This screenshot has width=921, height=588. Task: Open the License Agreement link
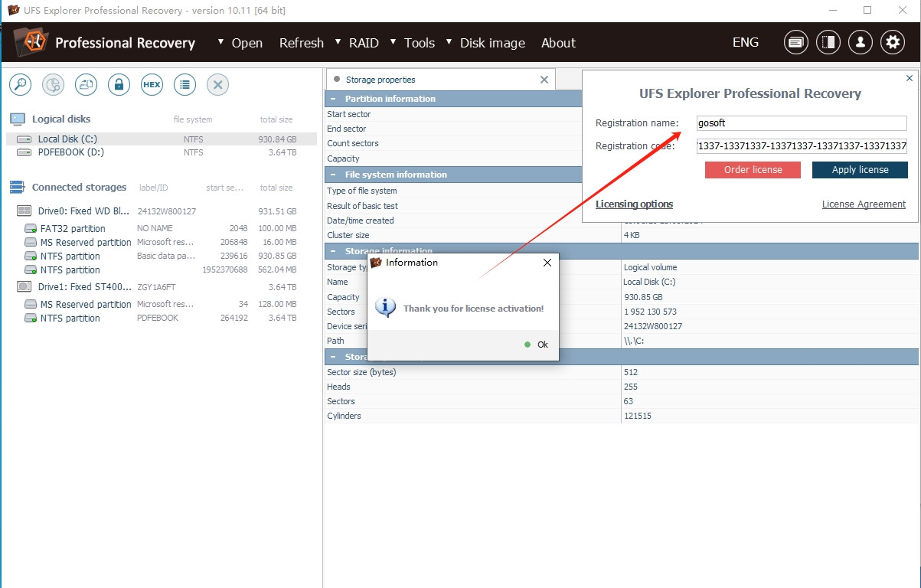click(x=864, y=204)
